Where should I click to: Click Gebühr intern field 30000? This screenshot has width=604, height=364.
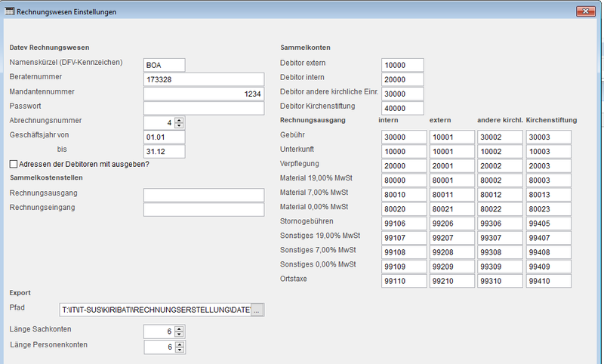(x=404, y=137)
